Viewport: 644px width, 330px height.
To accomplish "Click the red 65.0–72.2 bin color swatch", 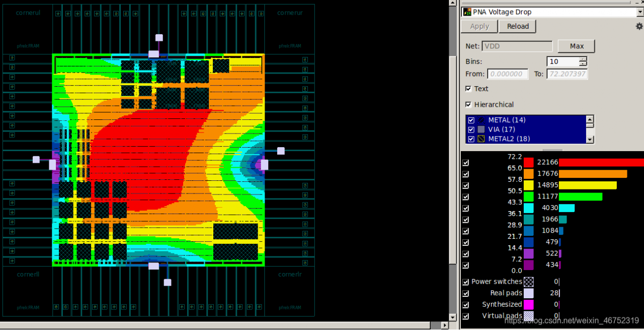I will tap(529, 162).
